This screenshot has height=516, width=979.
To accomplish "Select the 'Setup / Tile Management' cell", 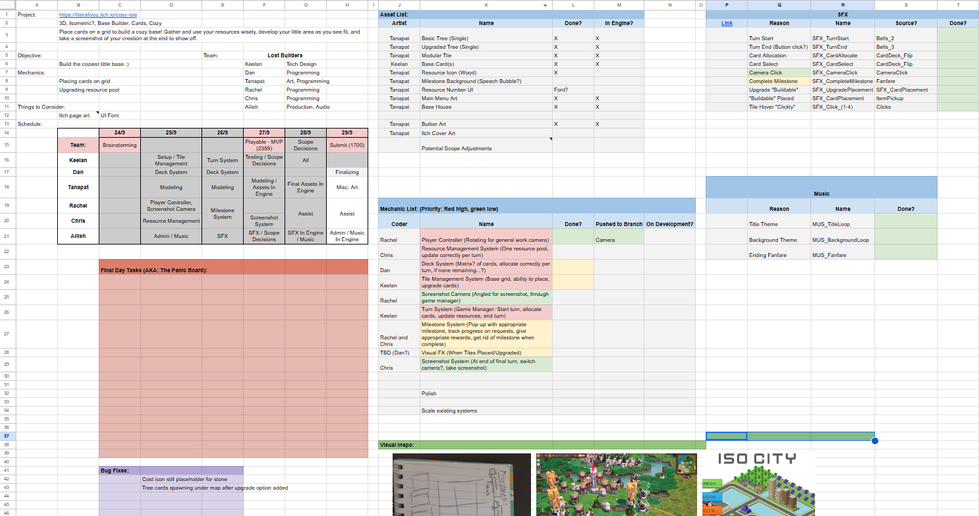I will 171,160.
